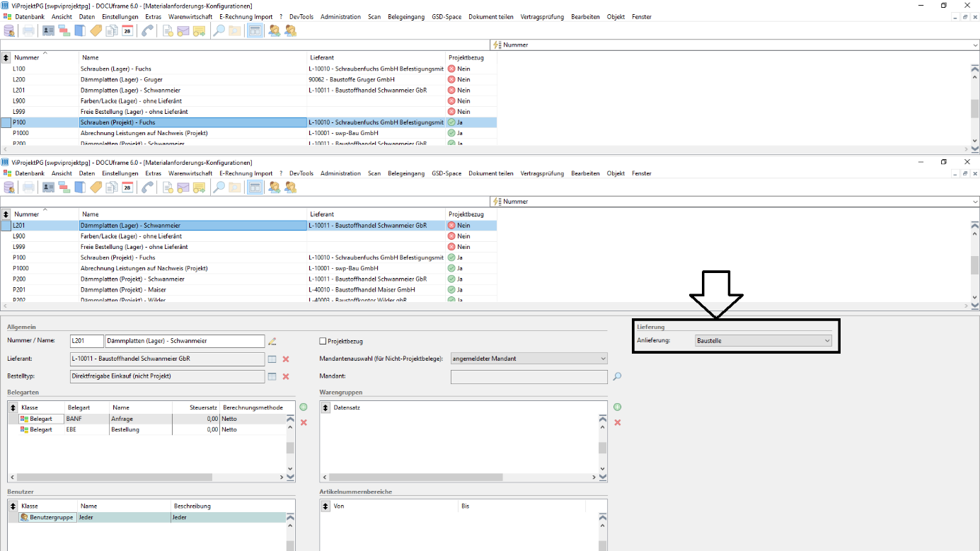This screenshot has height=551, width=980.
Task: Open the table lookup icon next to Bestelltyp
Action: [272, 376]
